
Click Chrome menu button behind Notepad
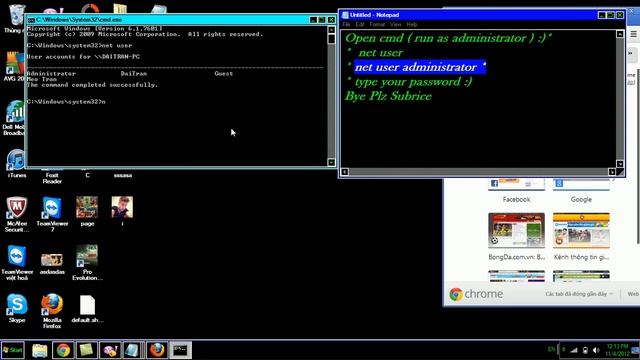(633, 34)
